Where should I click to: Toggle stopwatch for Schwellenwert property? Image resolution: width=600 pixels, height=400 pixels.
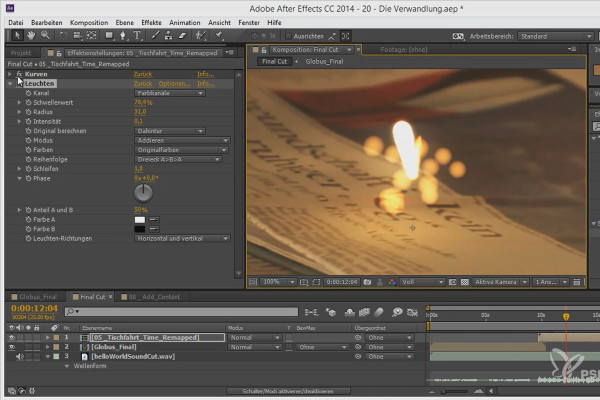(28, 103)
